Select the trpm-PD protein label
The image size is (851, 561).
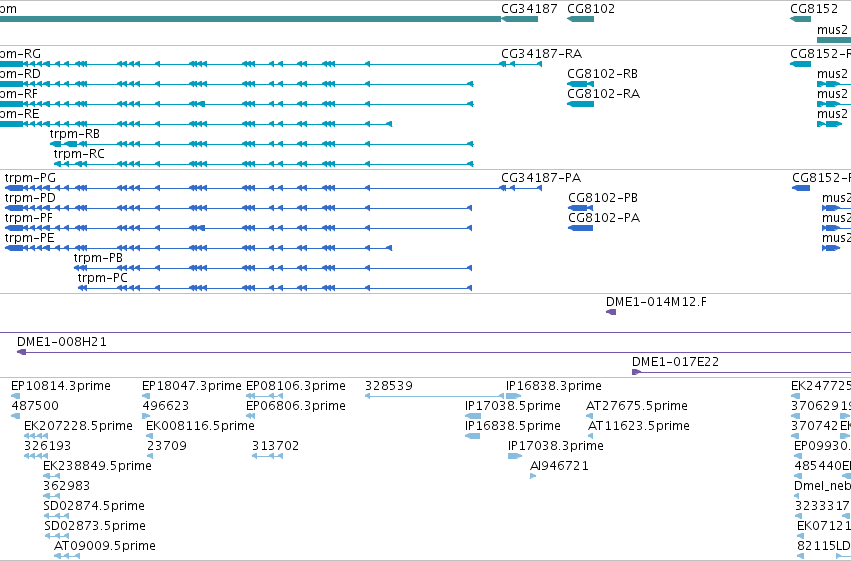click(x=30, y=198)
